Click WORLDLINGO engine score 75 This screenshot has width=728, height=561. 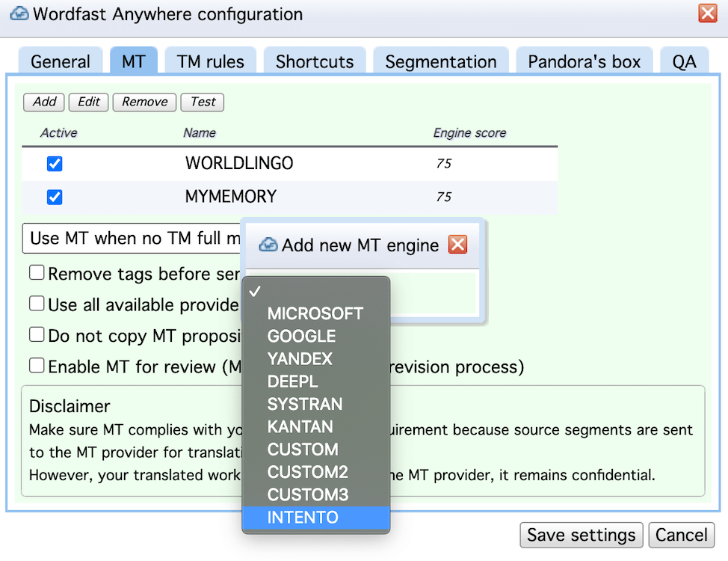tap(444, 164)
